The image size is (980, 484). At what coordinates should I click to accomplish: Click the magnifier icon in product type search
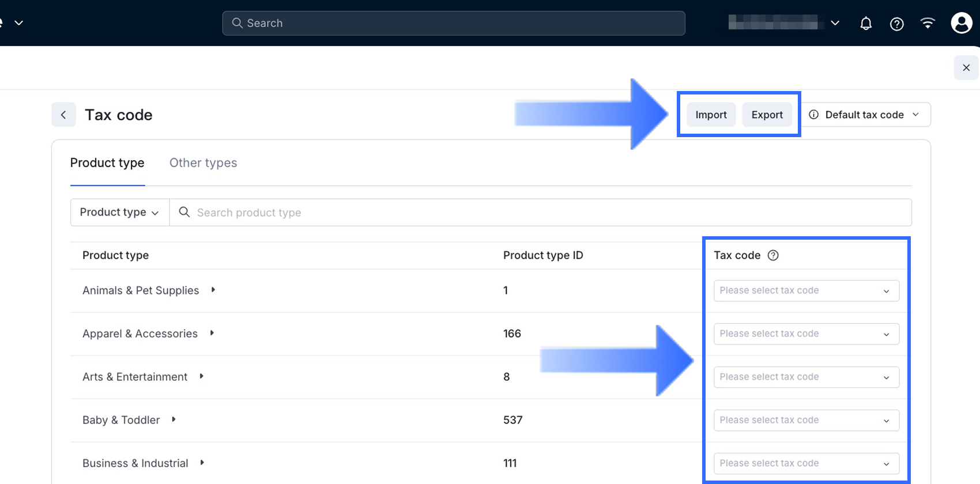coord(184,212)
